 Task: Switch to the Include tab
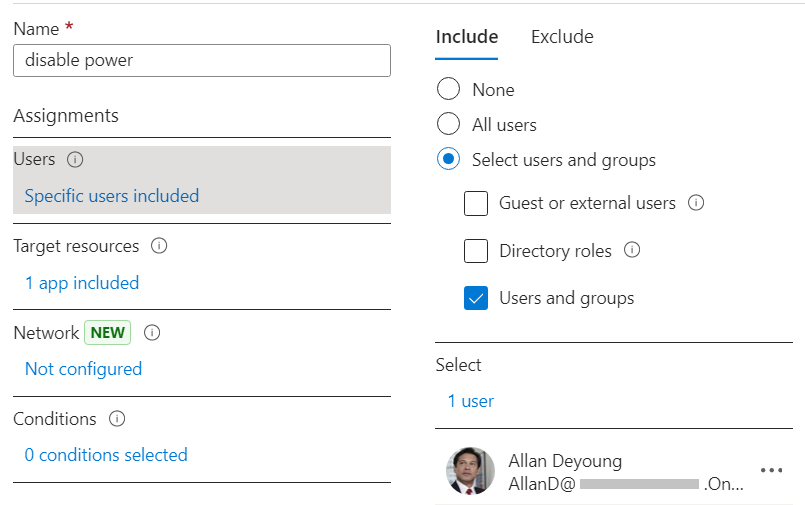coord(467,37)
